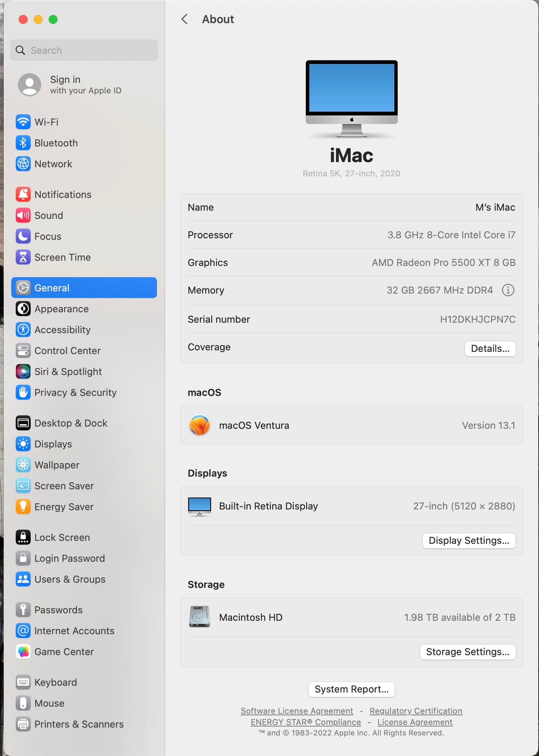539x756 pixels.
Task: Open Sound speaker icon
Action: tap(23, 215)
